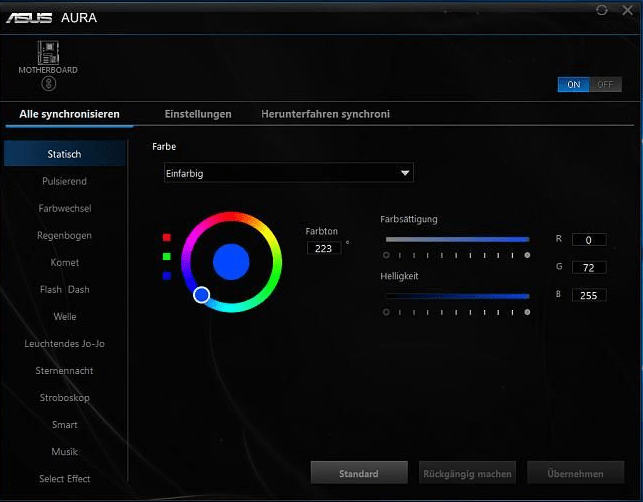Set Helligkeit to maximum end marker
This screenshot has width=643, height=502.
coord(527,312)
